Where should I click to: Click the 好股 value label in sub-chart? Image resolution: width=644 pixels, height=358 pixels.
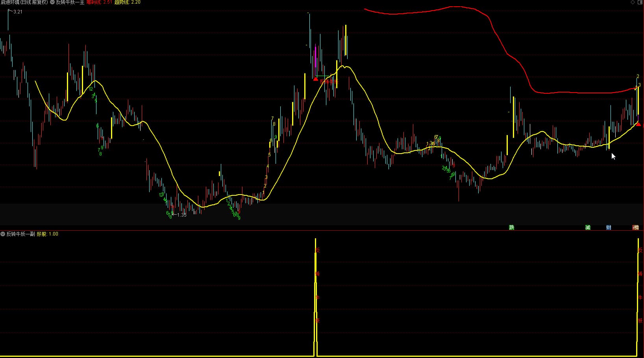[48, 234]
